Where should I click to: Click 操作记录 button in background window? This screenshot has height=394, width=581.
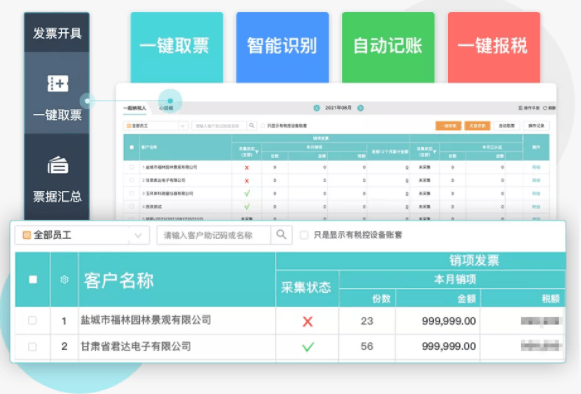point(536,126)
